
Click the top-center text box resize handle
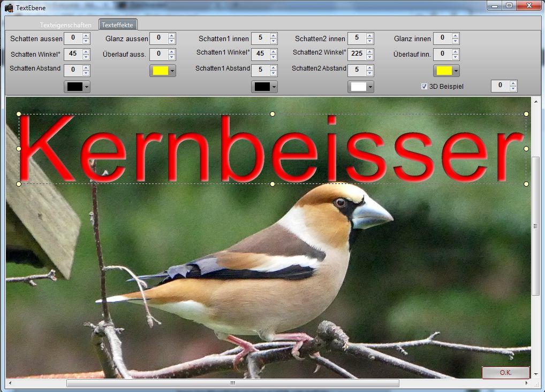click(x=272, y=114)
